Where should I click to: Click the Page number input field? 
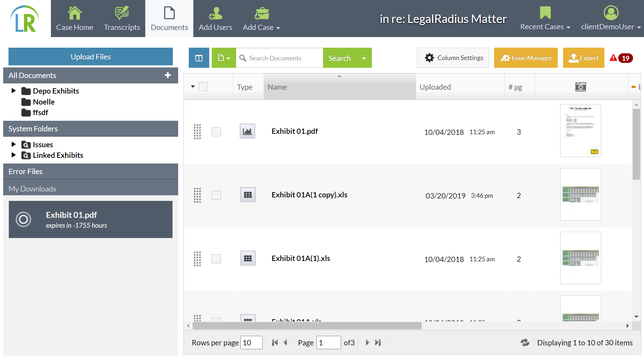(328, 343)
